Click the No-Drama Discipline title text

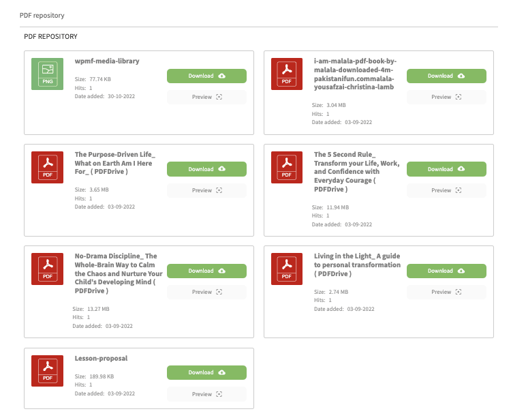(115, 273)
